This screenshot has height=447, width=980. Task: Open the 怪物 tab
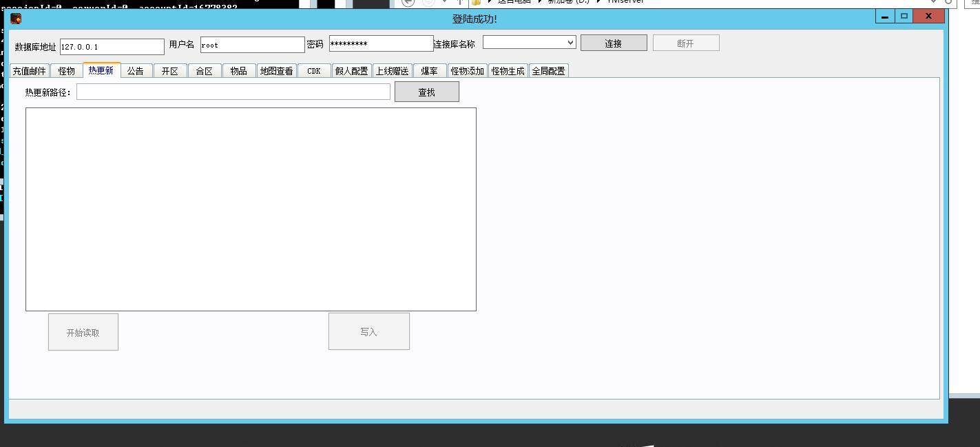pos(67,71)
